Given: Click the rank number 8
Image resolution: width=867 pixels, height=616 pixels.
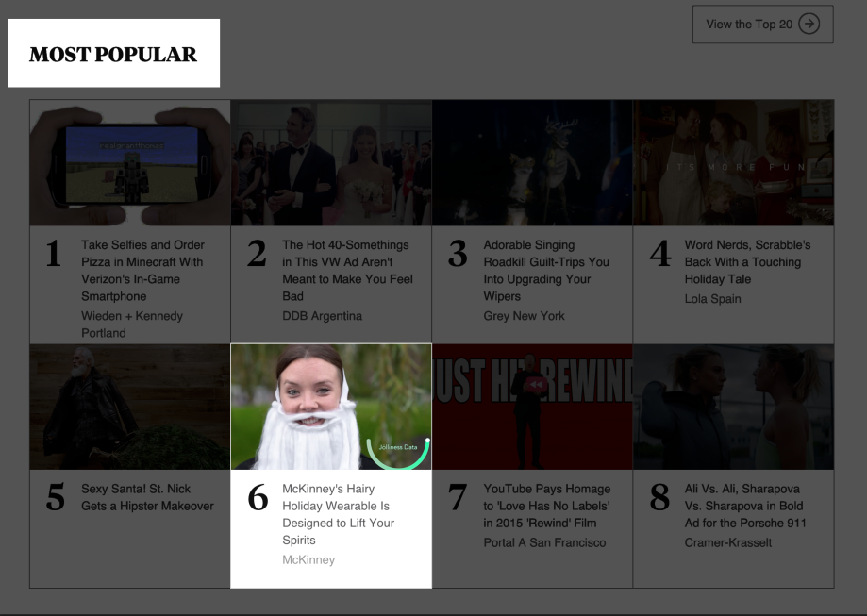Looking at the screenshot, I should click(659, 496).
